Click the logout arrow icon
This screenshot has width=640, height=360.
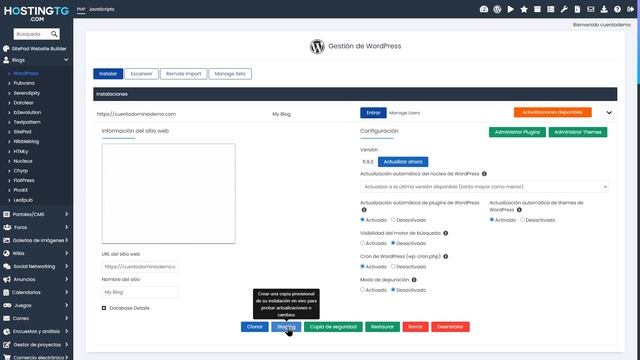click(x=631, y=9)
